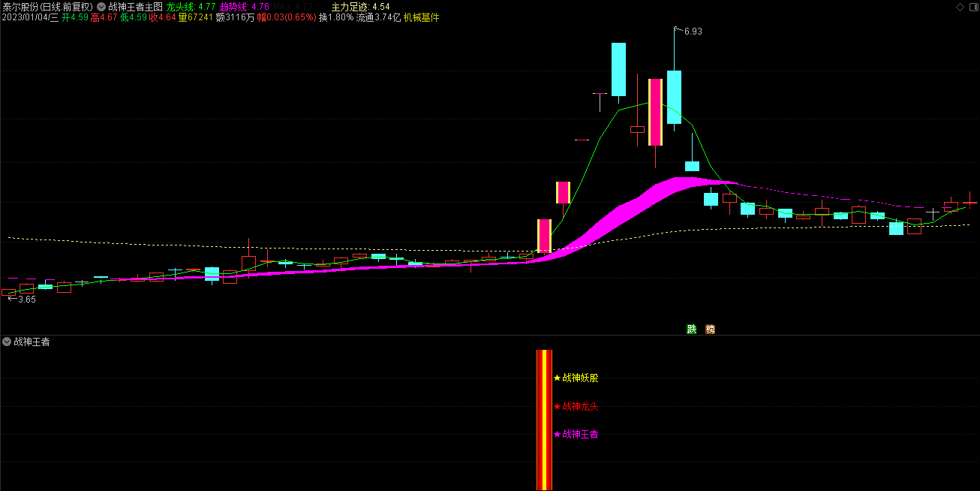This screenshot has width=980, height=491.
Task: Click the red-yellow signal bar in sub-chart
Action: click(544, 419)
